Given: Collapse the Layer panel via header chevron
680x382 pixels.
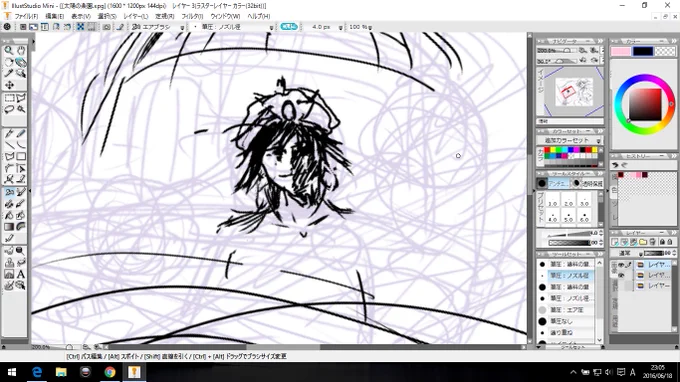Looking at the screenshot, I should pos(673,233).
